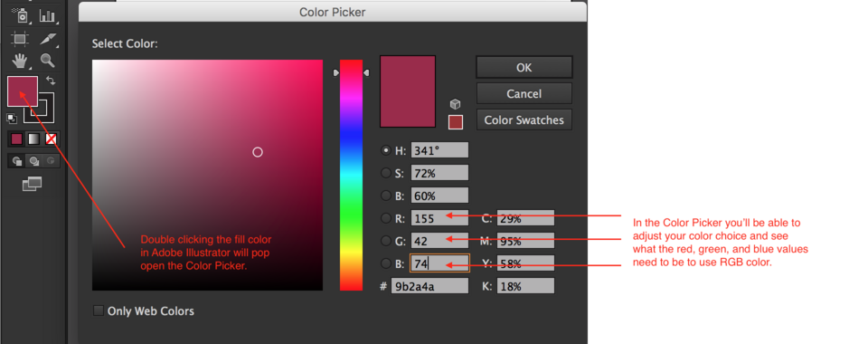Select the Zoom magnifier tool
Screen dimensions: 868x344
[48, 61]
